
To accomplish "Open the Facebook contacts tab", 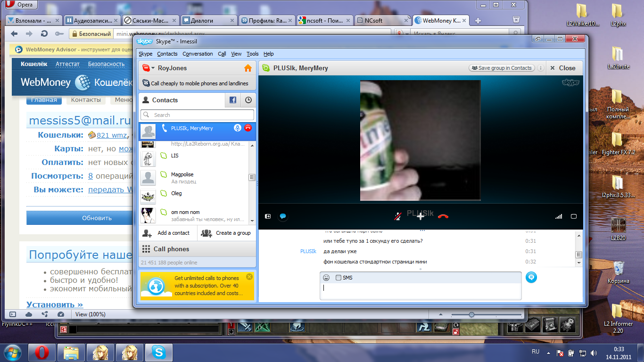I will tap(233, 100).
